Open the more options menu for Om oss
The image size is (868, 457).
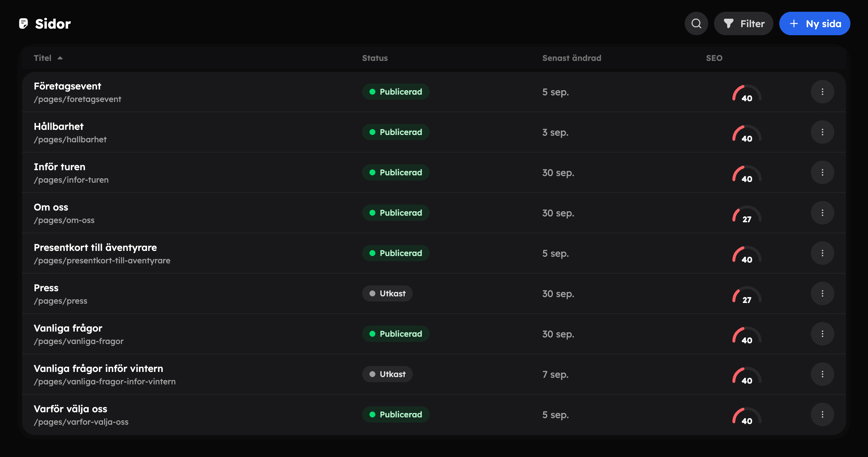point(822,213)
